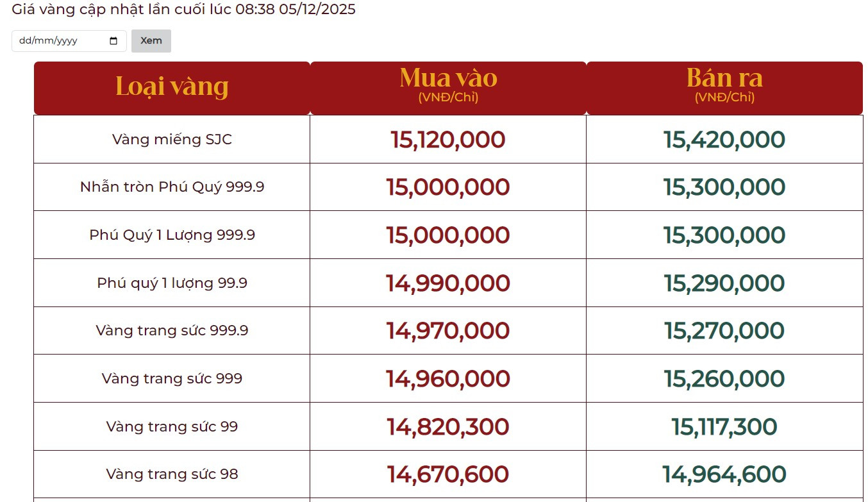Click the sell price 15,270,000
This screenshot has height=502, width=868.
[724, 331]
